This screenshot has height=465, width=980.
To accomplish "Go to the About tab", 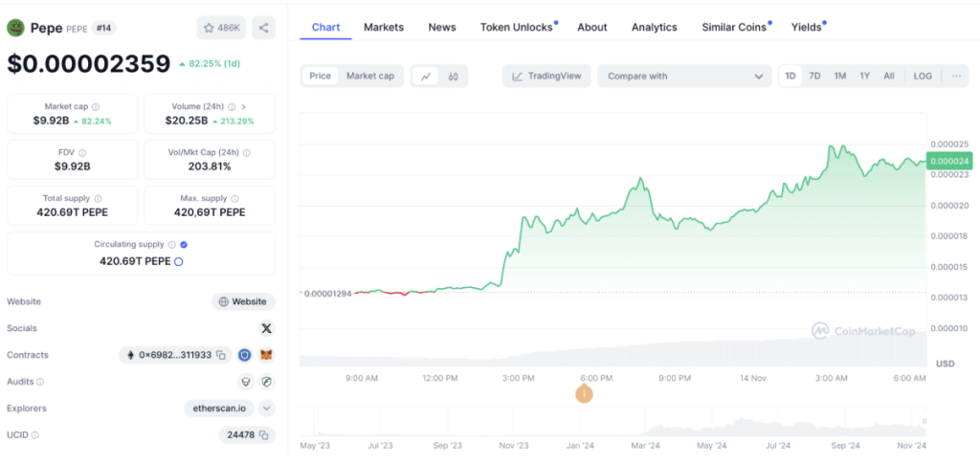I will click(x=591, y=28).
